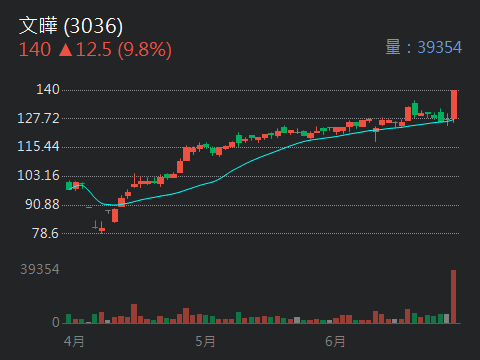Click the 5月 date axis label

click(x=205, y=342)
